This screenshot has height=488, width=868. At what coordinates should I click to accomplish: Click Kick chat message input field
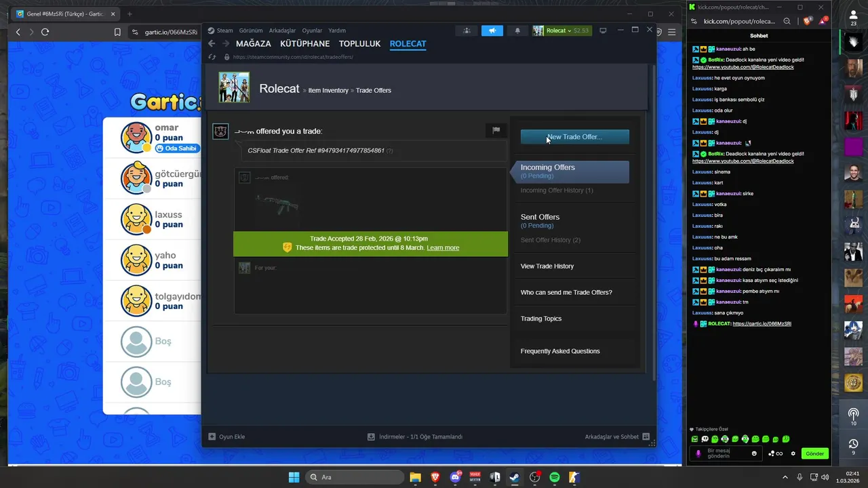[726, 453]
